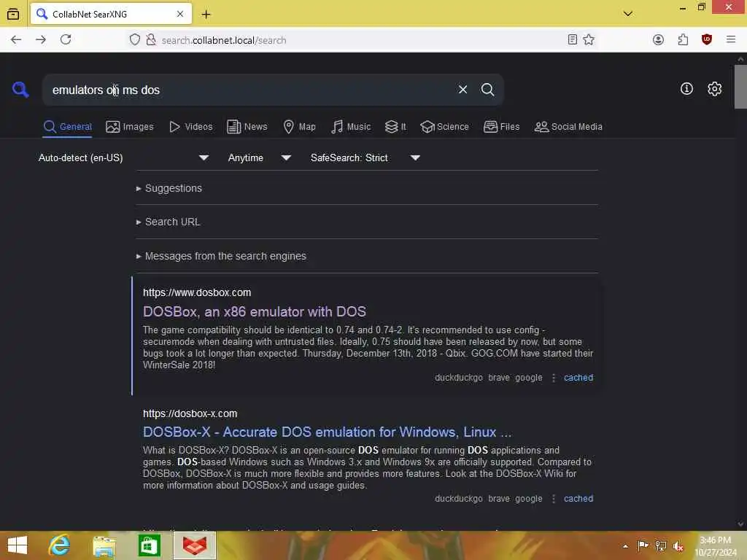Open SearXNG preferences gear icon

point(714,88)
